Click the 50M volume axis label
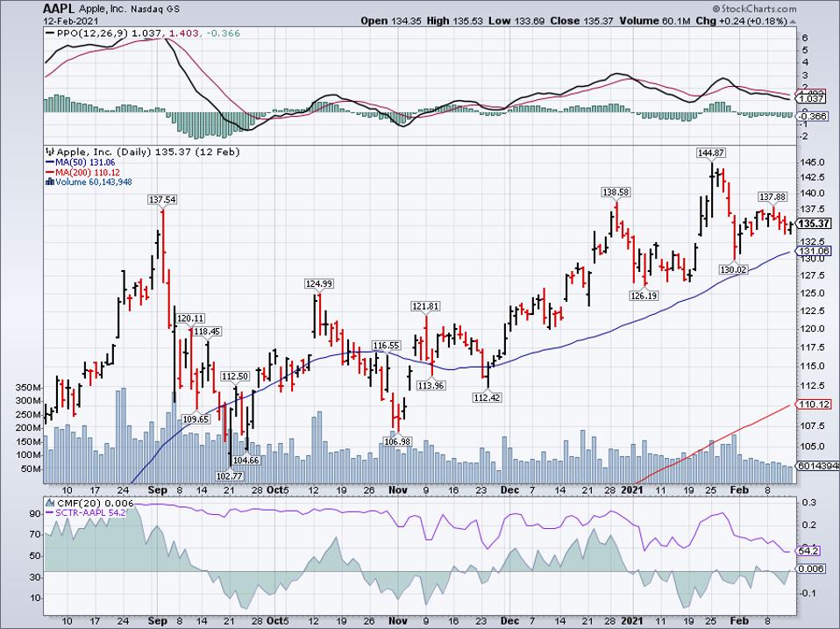The width and height of the screenshot is (840, 629). [x=31, y=469]
